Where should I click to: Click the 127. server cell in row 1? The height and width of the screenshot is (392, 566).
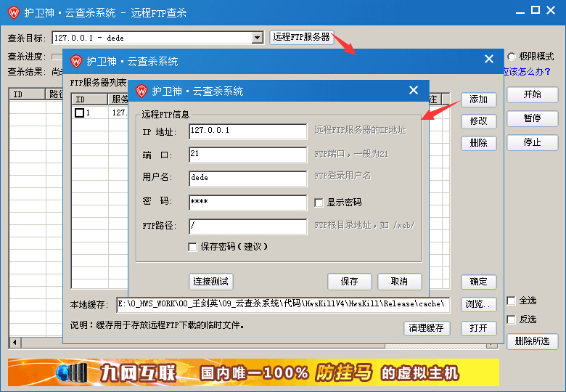coord(118,113)
